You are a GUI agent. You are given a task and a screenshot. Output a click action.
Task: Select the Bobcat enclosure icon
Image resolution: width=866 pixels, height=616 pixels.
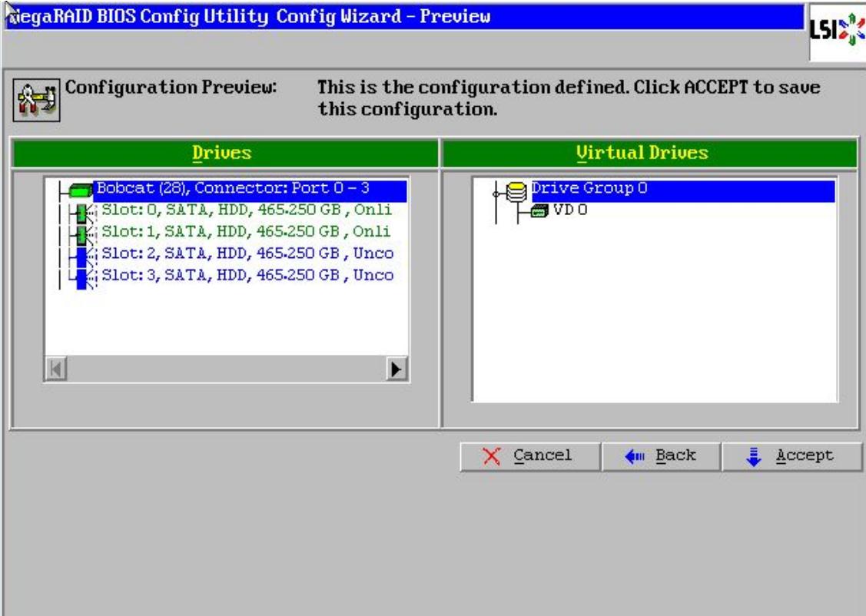(x=80, y=191)
